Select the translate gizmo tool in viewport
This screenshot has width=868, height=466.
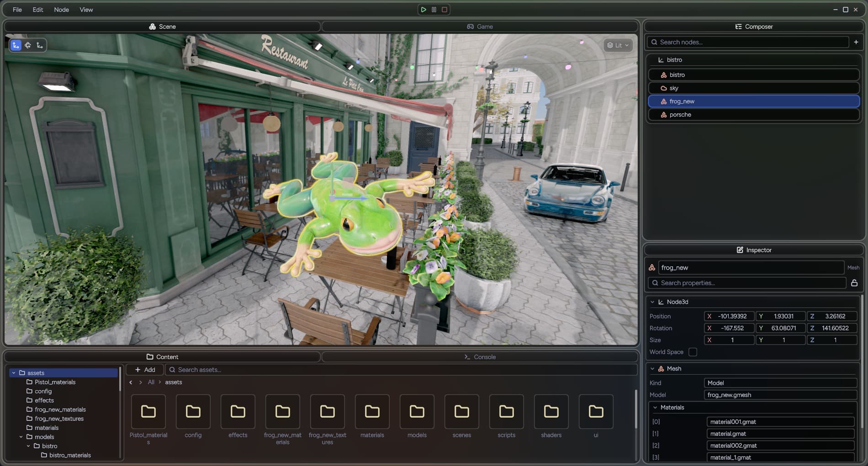pos(16,45)
